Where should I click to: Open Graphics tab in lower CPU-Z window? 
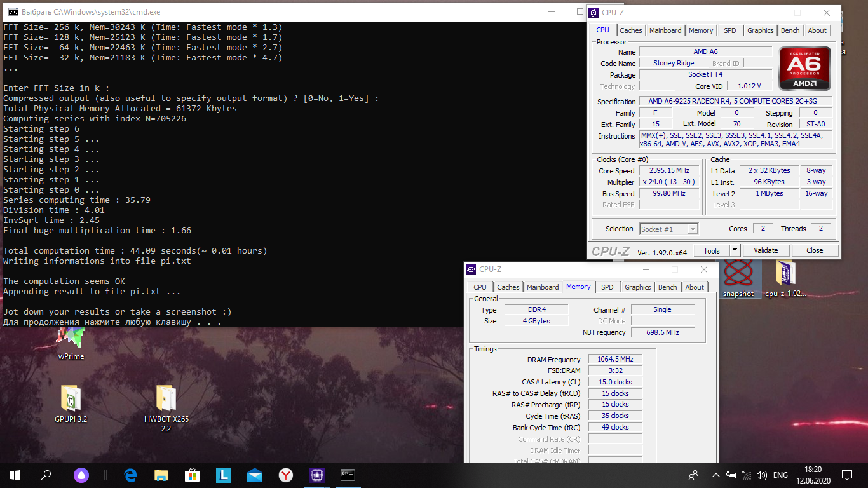[637, 287]
